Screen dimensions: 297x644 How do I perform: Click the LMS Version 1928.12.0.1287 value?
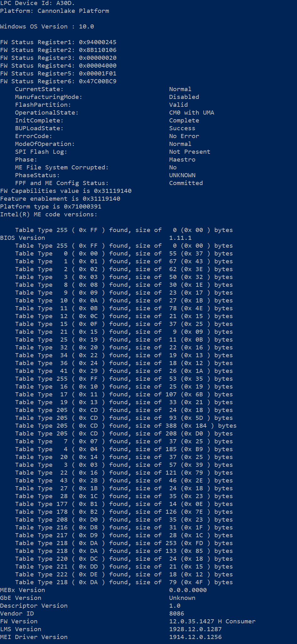click(195, 629)
